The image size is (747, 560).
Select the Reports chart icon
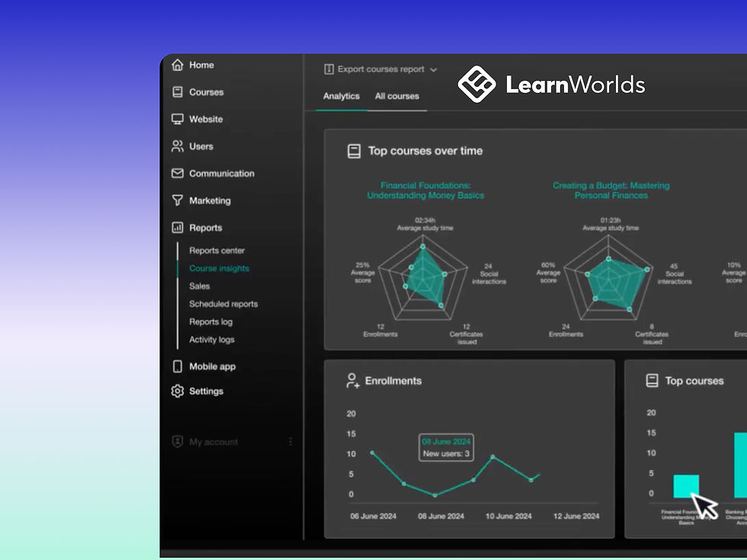pyautogui.click(x=178, y=227)
